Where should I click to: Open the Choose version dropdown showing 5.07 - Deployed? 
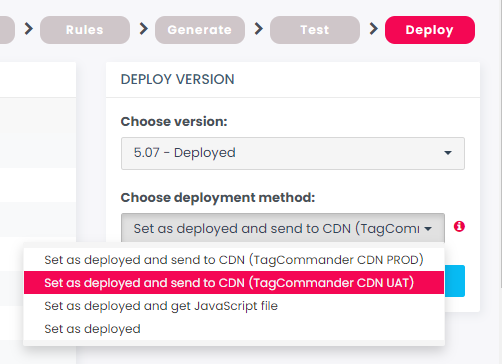click(293, 153)
